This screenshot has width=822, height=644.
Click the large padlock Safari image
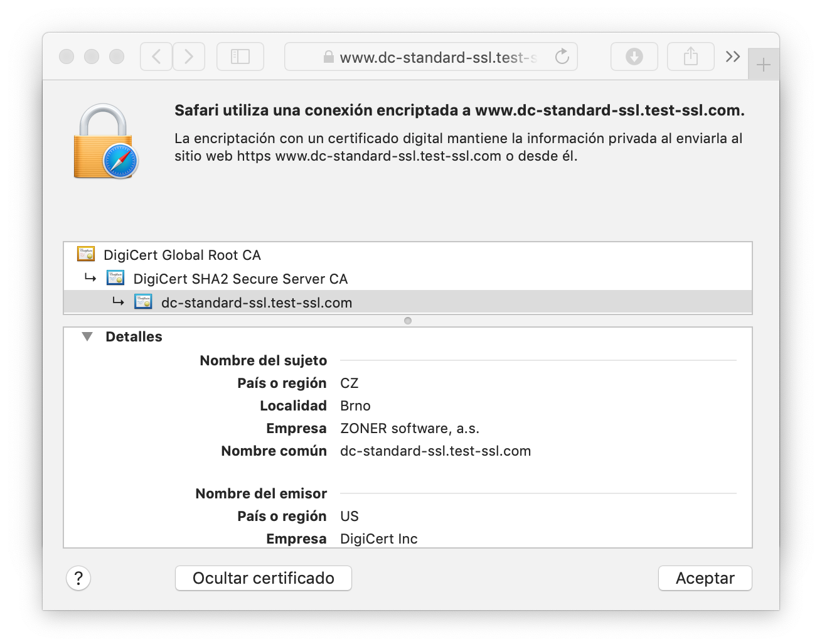pyautogui.click(x=105, y=142)
